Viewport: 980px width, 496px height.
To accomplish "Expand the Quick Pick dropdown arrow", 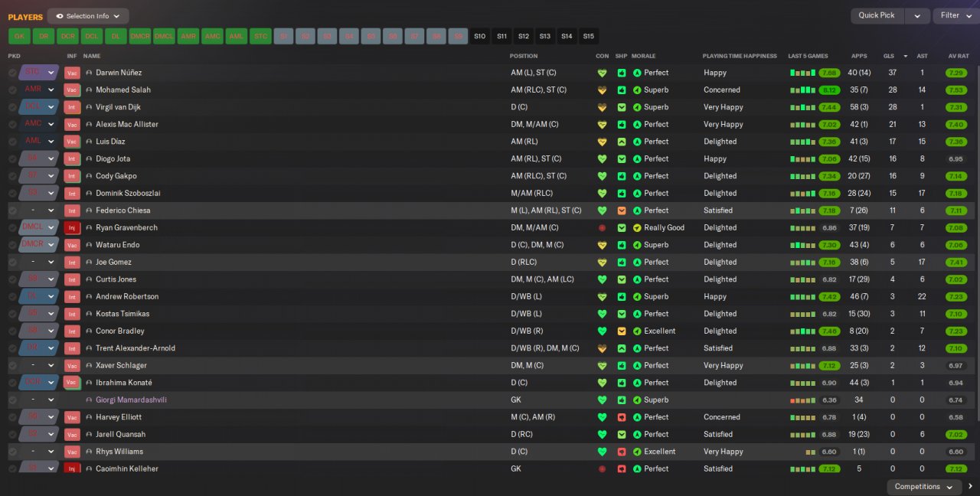I will [917, 16].
